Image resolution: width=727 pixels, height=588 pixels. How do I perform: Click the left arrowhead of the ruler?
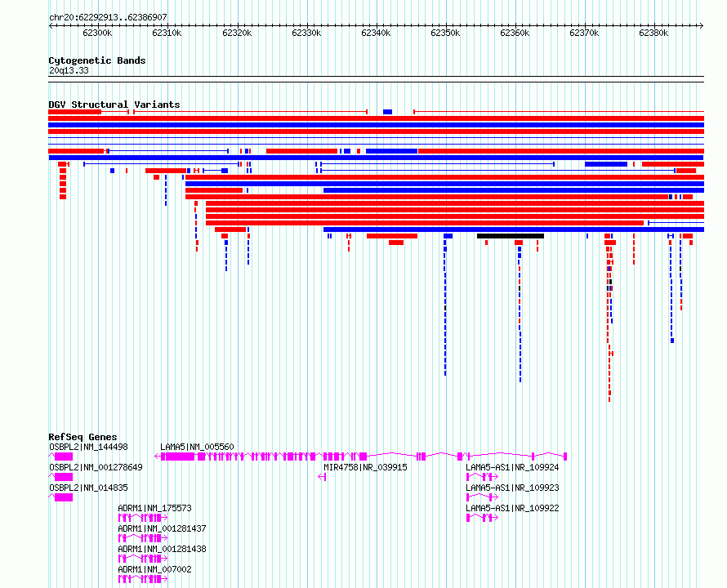click(51, 26)
